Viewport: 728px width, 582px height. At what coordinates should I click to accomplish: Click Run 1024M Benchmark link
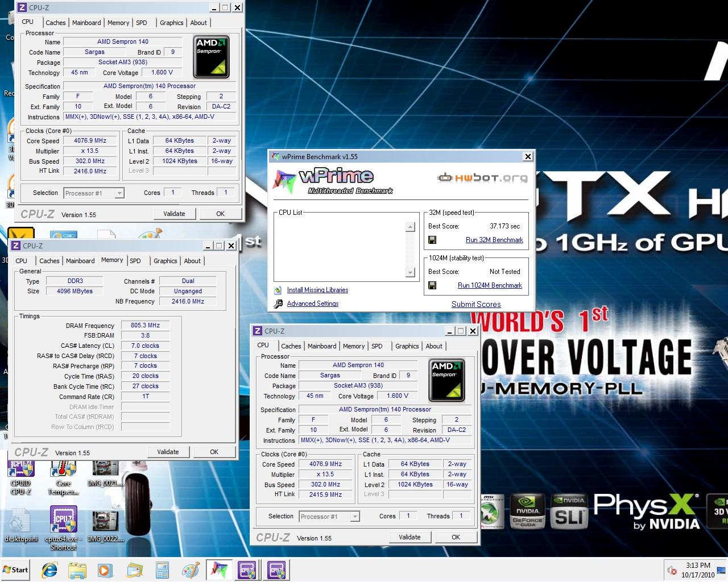[490, 285]
